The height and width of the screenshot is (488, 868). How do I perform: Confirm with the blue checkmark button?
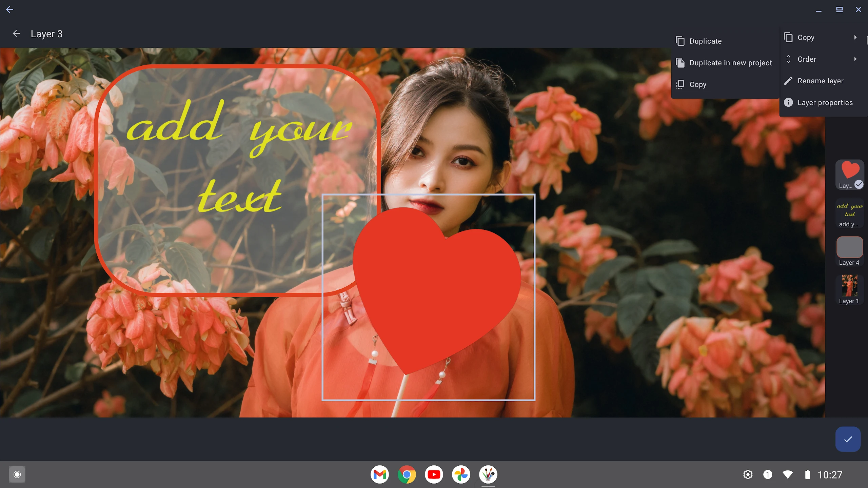point(848,439)
